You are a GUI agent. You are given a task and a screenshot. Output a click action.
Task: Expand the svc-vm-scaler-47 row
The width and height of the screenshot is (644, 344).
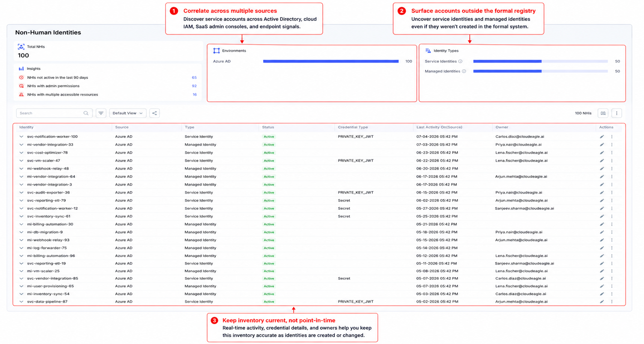click(x=21, y=161)
